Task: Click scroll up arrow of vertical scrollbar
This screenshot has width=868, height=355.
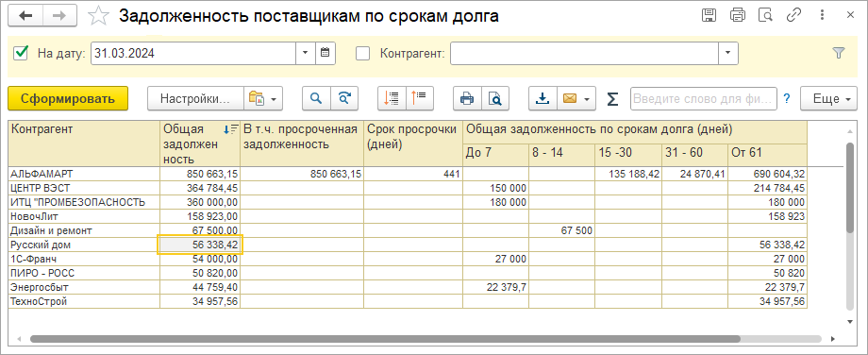Action: (850, 131)
